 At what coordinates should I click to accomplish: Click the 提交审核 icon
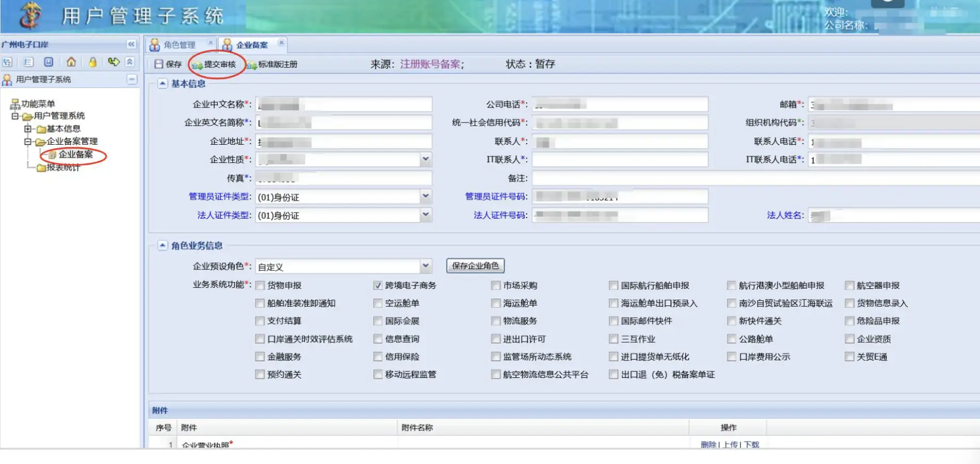coord(197,65)
